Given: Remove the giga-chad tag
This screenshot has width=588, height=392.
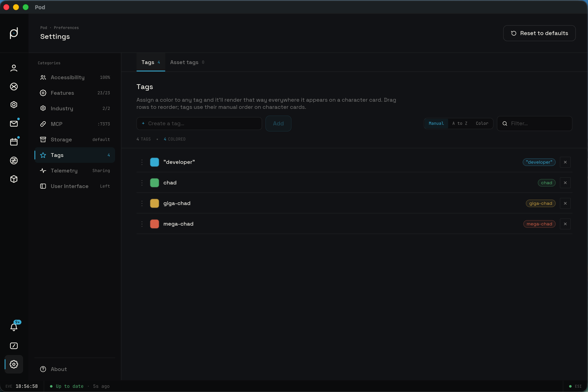Looking at the screenshot, I should (x=565, y=203).
